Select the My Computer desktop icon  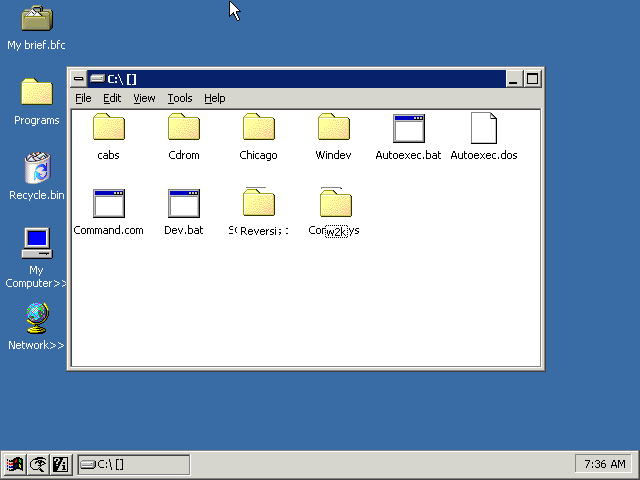click(x=37, y=243)
